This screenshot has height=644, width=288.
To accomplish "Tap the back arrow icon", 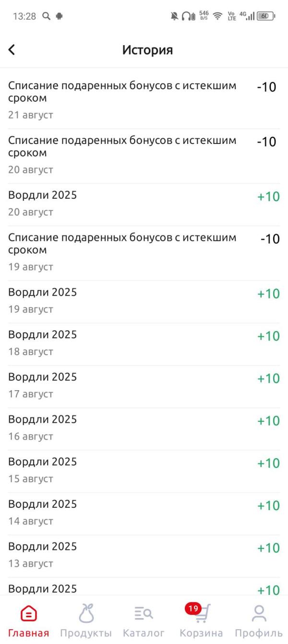I will [x=12, y=49].
